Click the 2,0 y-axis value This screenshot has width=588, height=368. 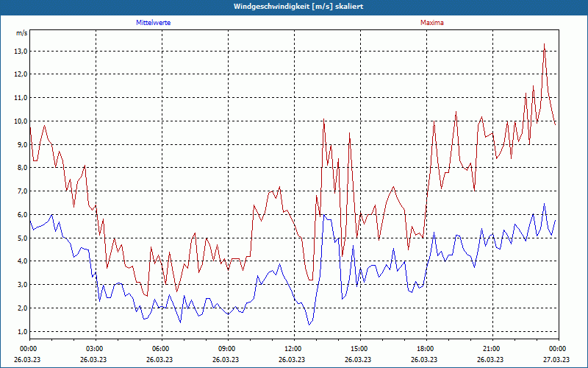(x=22, y=308)
